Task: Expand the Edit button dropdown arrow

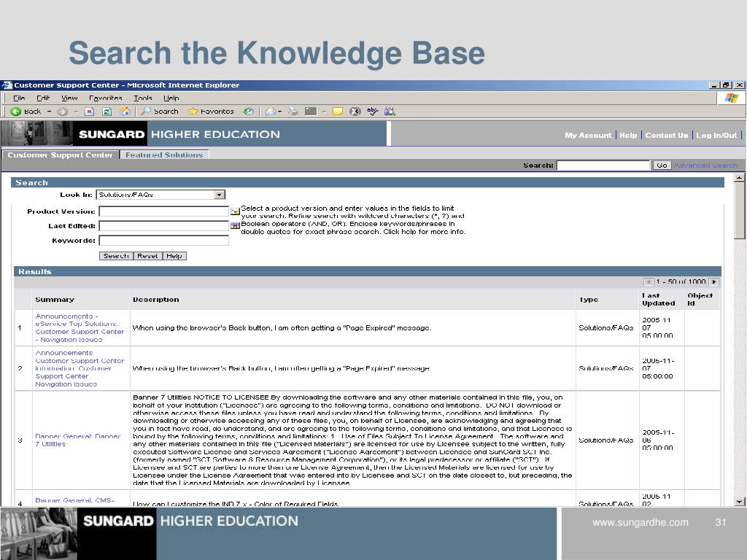Action: coord(324,112)
